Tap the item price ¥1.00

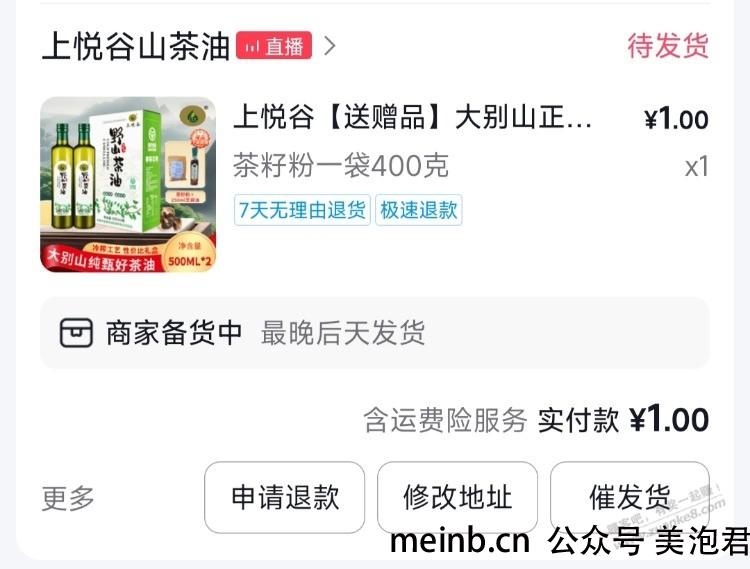point(676,119)
